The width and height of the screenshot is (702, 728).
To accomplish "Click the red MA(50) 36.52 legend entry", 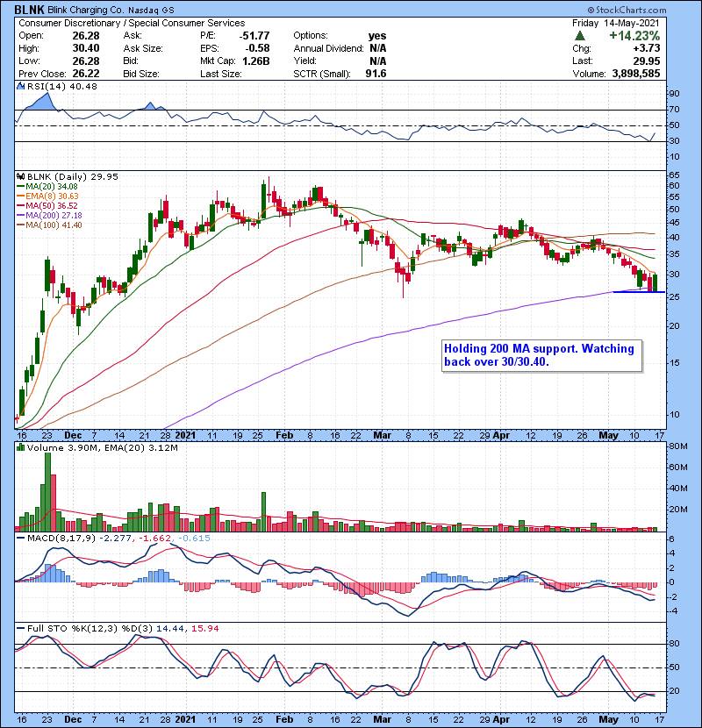I will coord(48,205).
